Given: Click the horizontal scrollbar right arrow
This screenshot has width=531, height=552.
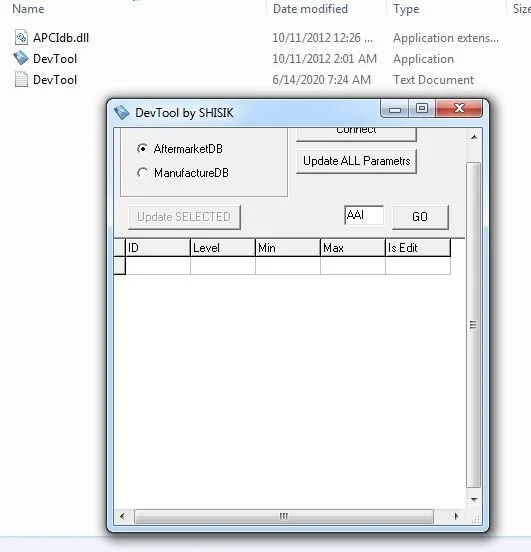Looking at the screenshot, I should click(456, 516).
